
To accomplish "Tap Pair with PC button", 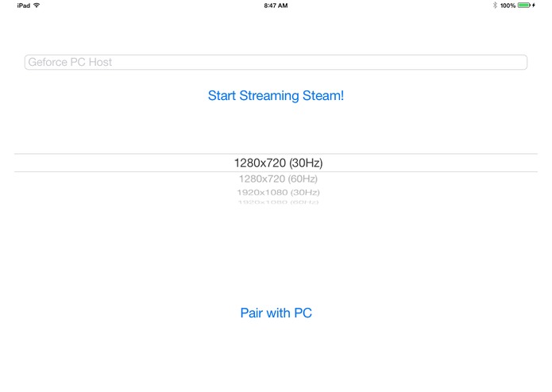I will click(x=276, y=313).
